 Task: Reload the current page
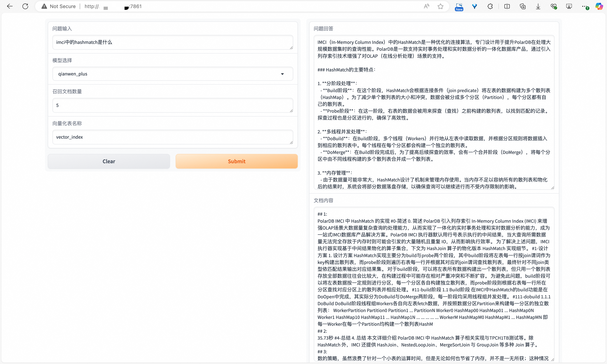(25, 6)
